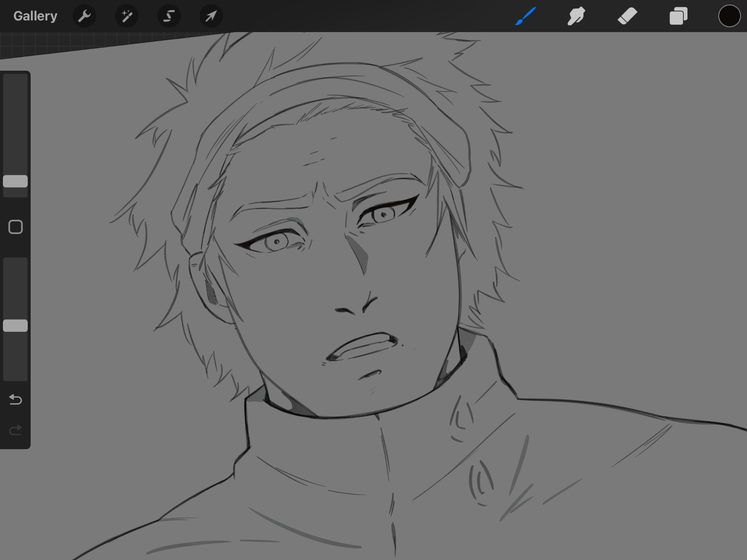The height and width of the screenshot is (560, 747).
Task: Tap the square Modify button on sidebar
Action: point(15,227)
